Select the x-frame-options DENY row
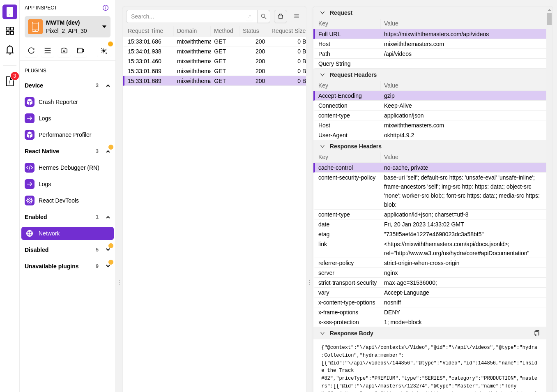The image size is (557, 392). pyautogui.click(x=430, y=312)
